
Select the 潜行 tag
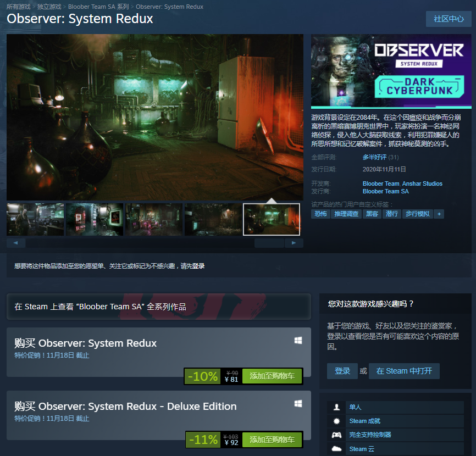tap(392, 214)
